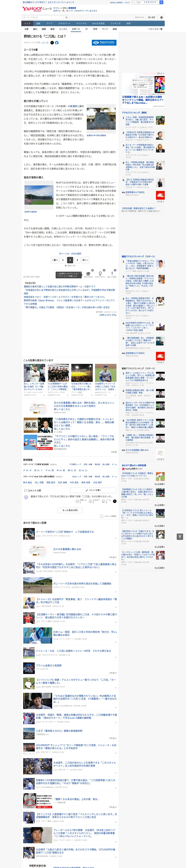The height and width of the screenshot is (868, 186).
Task: Click the 景浦將 link in article
Action: [73, 106]
